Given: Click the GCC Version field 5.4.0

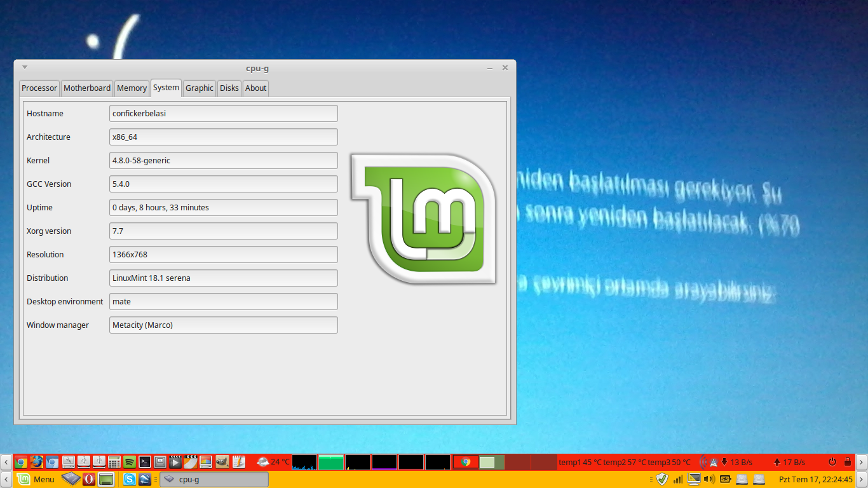Looking at the screenshot, I should [224, 184].
